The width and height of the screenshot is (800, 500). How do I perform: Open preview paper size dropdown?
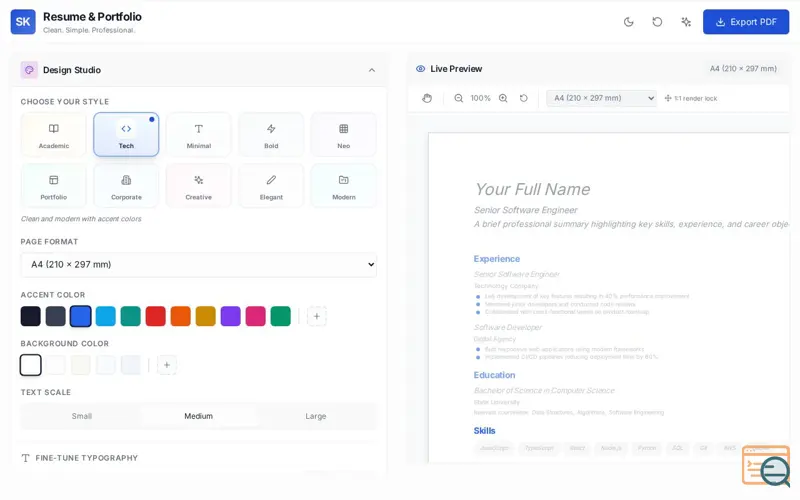[602, 98]
